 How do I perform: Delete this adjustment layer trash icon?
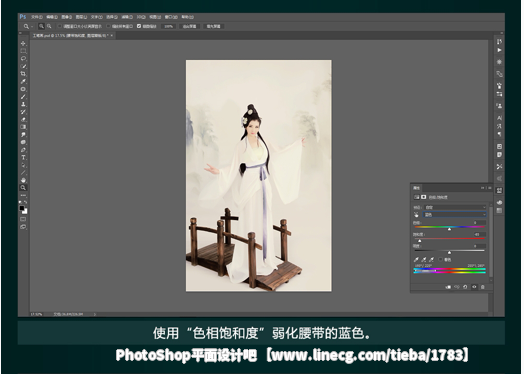(483, 287)
